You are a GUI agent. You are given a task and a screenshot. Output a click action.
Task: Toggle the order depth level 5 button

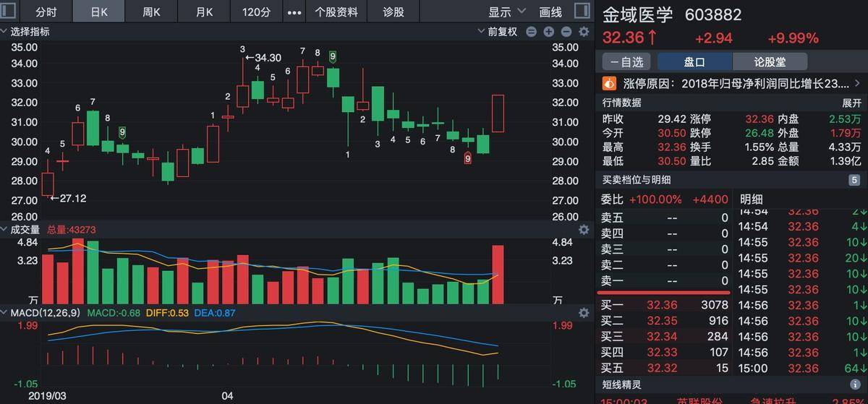tap(854, 180)
